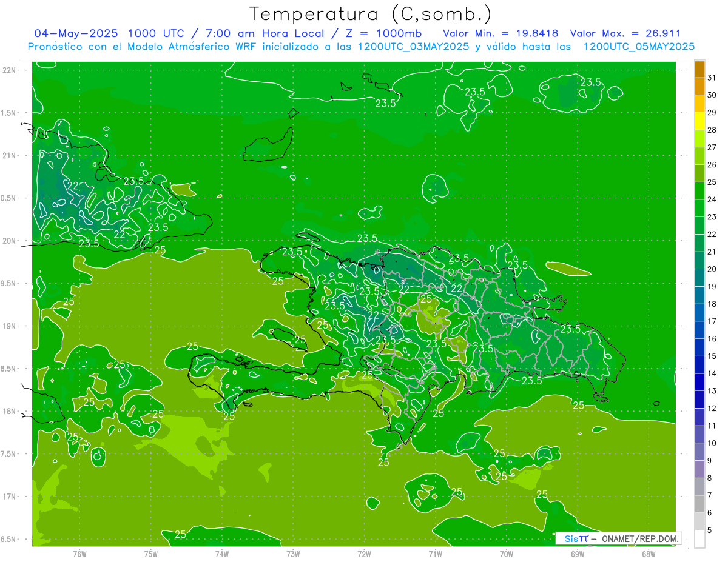Click the legend scale label "19"
The image size is (728, 562).
pyautogui.click(x=712, y=286)
